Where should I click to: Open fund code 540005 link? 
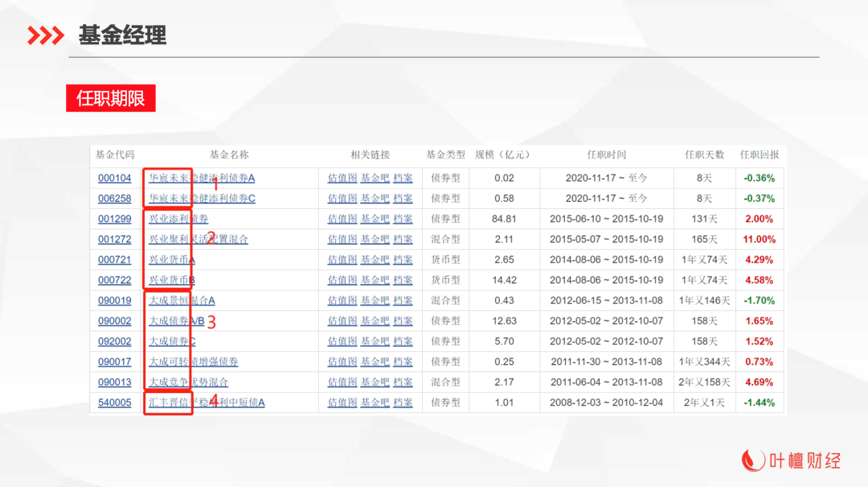pos(115,403)
